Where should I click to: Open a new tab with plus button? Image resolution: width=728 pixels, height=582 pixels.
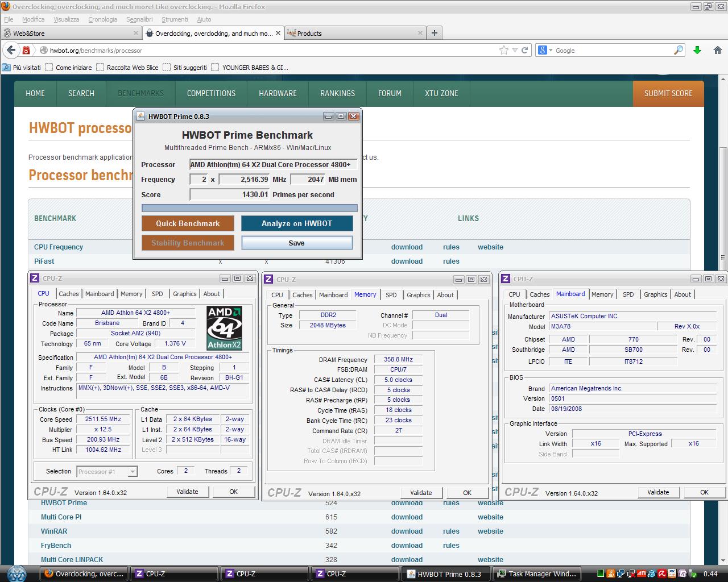(435, 33)
